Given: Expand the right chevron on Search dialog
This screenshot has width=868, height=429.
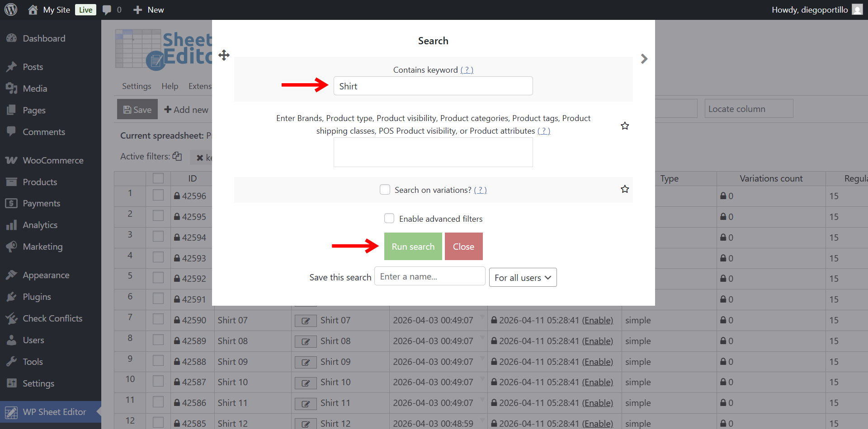Looking at the screenshot, I should (x=644, y=59).
